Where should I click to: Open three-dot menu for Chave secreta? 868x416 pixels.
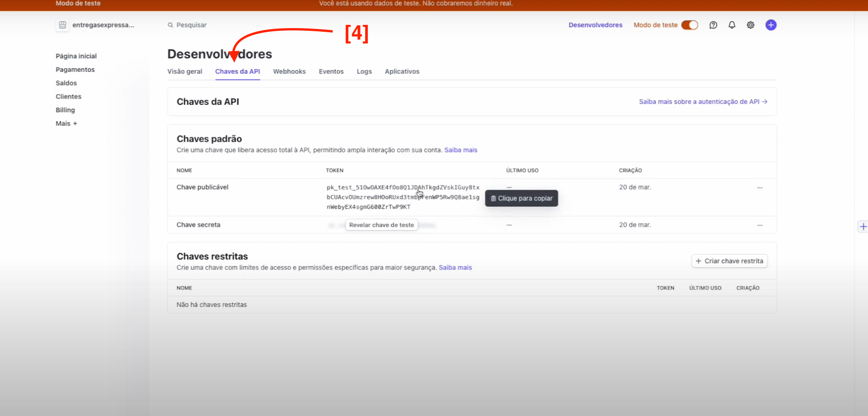760,225
